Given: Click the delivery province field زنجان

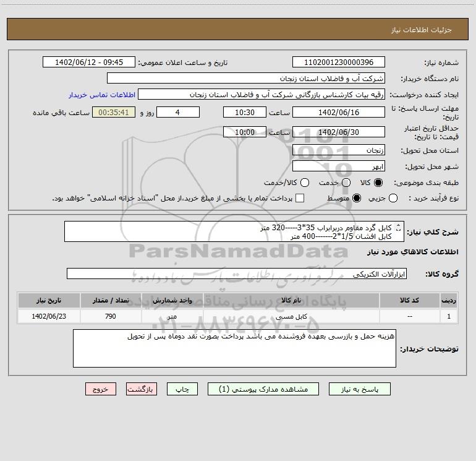Looking at the screenshot, I should click(x=339, y=150).
